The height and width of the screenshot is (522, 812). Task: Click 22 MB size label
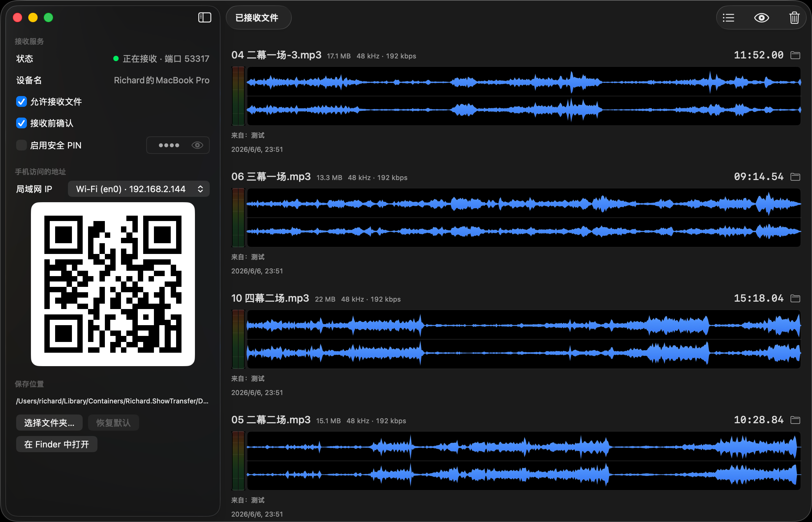point(325,300)
